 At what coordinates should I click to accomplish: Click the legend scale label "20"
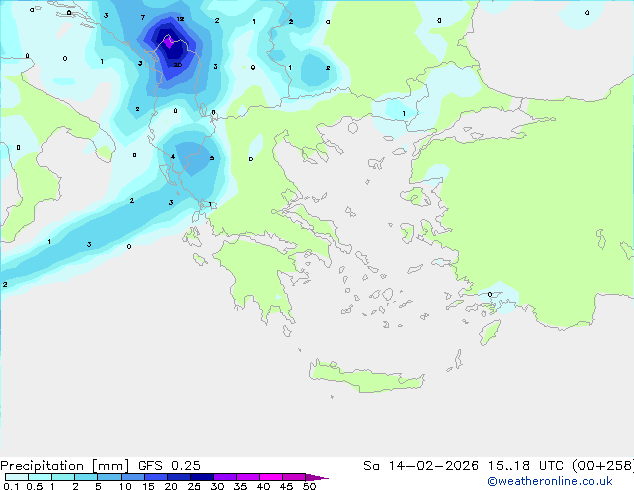171,486
